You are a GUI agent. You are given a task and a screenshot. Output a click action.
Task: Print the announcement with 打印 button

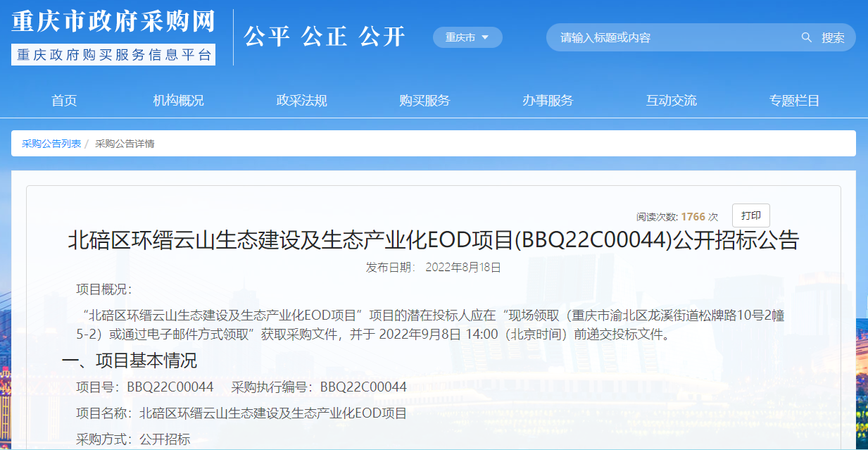point(751,215)
